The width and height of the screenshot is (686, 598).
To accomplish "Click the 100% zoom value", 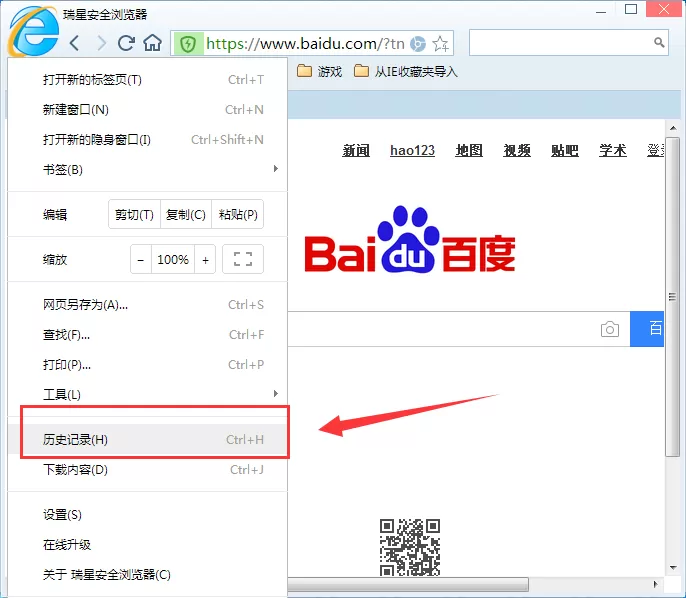I will (x=173, y=259).
